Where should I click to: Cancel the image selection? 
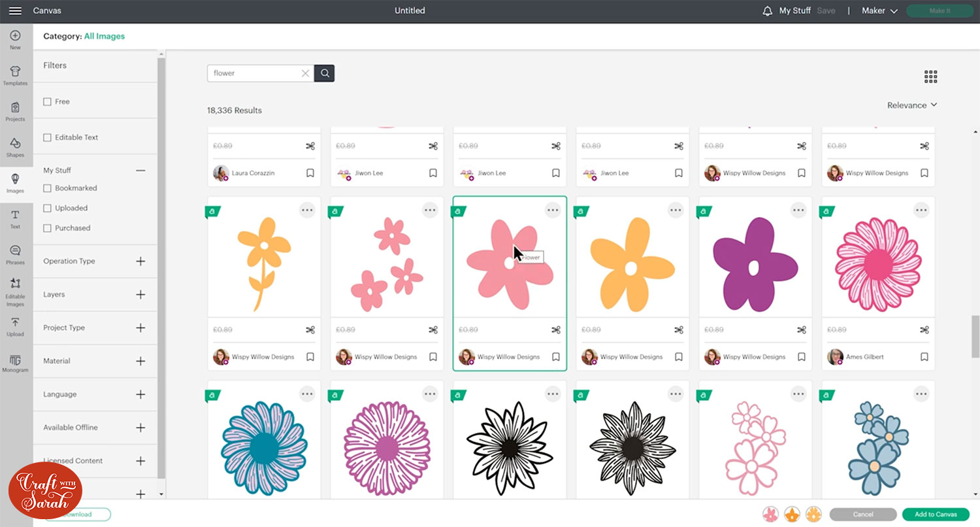pyautogui.click(x=863, y=515)
